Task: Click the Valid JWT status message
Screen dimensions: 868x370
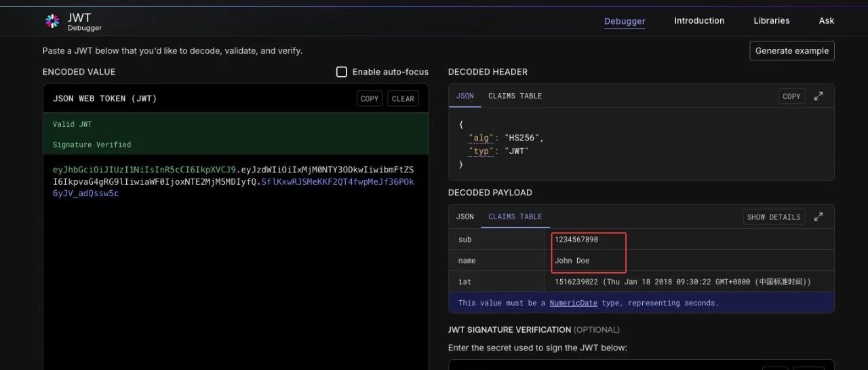Action: 72,124
